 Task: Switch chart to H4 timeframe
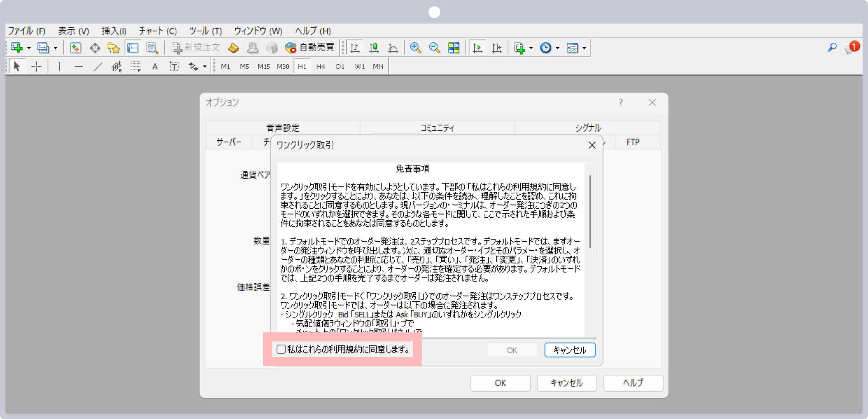321,67
